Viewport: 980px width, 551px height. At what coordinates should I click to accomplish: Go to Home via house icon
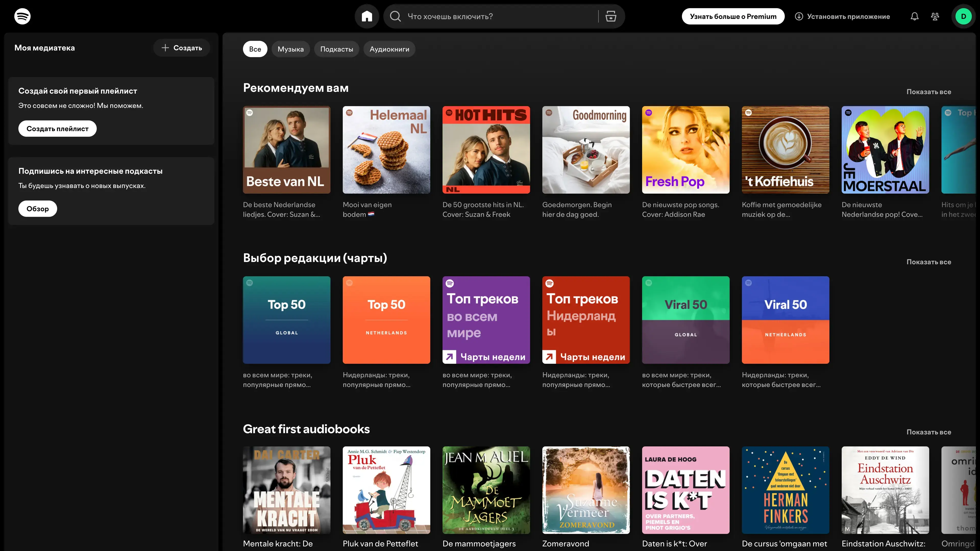click(x=367, y=16)
